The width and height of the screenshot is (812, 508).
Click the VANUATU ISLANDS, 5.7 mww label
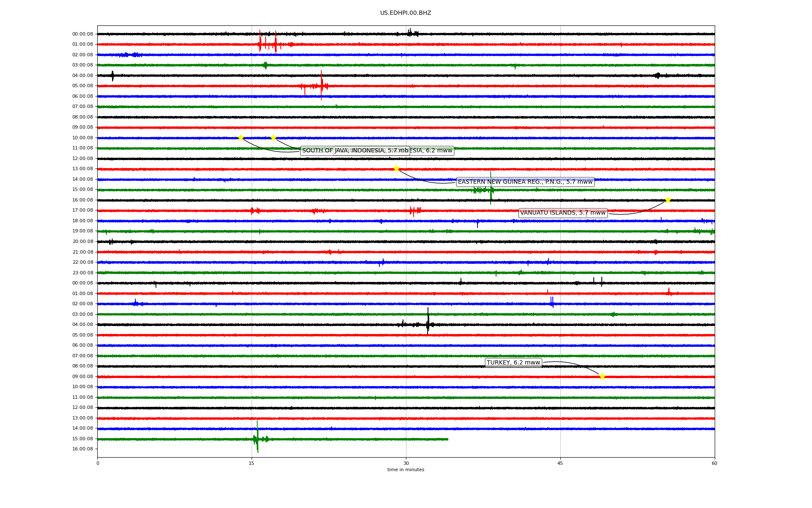[563, 213]
